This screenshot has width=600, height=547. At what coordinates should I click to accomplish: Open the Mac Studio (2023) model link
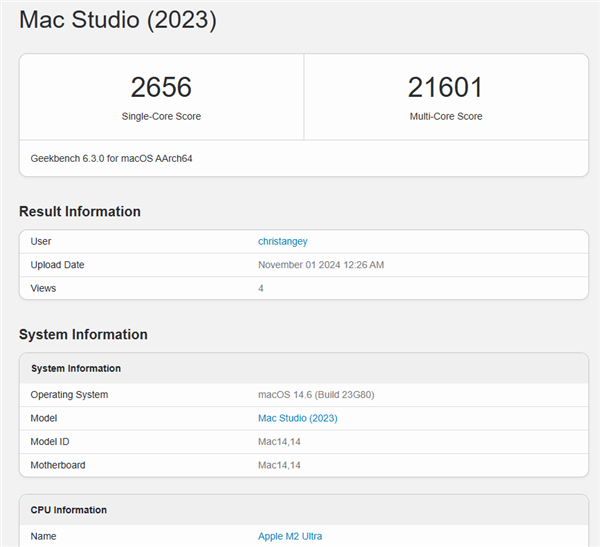coord(297,418)
